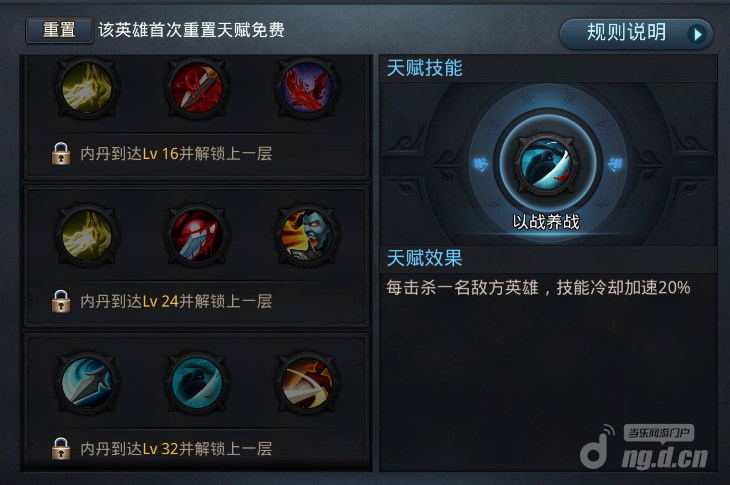Click the 天赋技能 section header
730x485 pixels.
pyautogui.click(x=425, y=68)
